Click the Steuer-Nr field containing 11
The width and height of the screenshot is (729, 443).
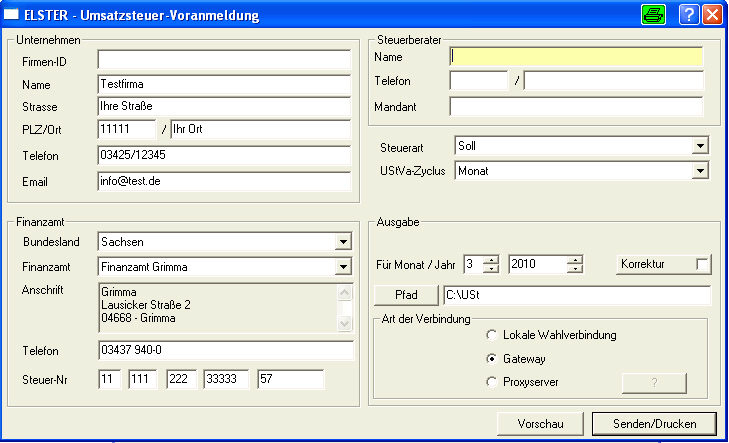coord(109,379)
